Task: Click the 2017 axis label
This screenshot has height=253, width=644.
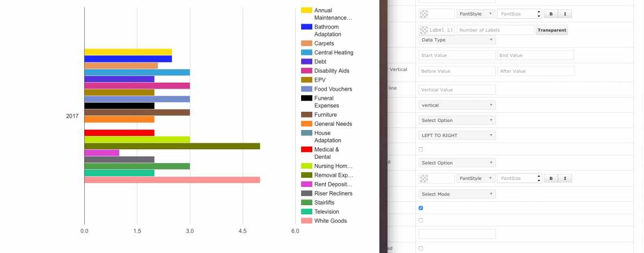Action: pos(72,116)
